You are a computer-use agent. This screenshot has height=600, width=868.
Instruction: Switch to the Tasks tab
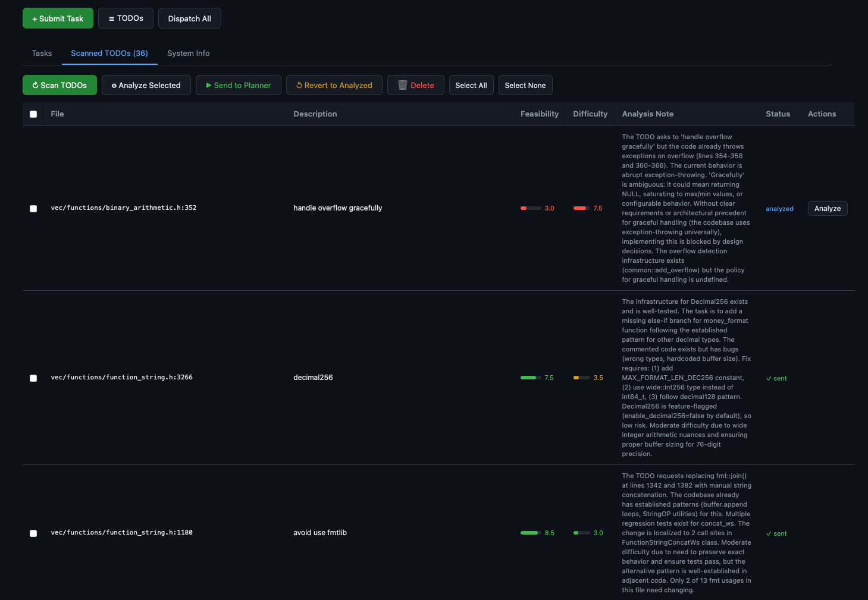click(x=42, y=53)
